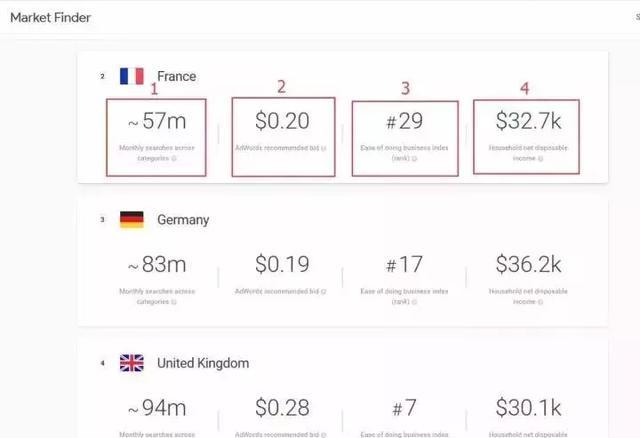The width and height of the screenshot is (640, 438).
Task: Open the Germany market card heading
Action: 183,220
